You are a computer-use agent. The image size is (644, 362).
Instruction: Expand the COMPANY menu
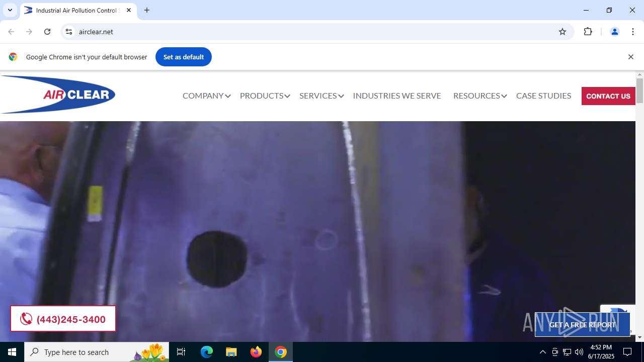(x=206, y=96)
